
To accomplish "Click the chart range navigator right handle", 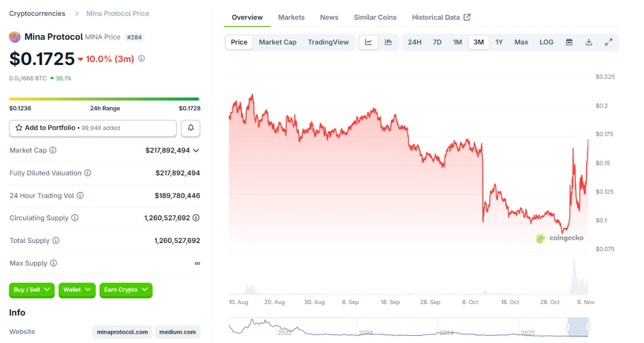I will pos(588,327).
